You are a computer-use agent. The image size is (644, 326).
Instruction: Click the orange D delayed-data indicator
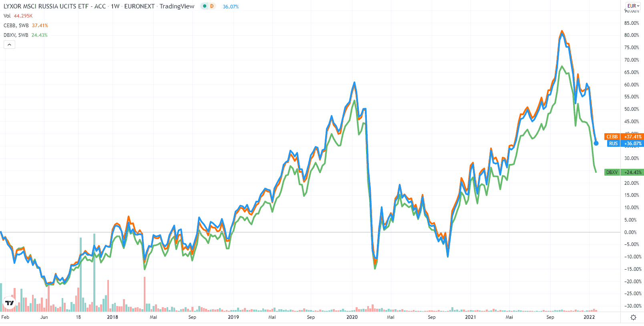212,6
